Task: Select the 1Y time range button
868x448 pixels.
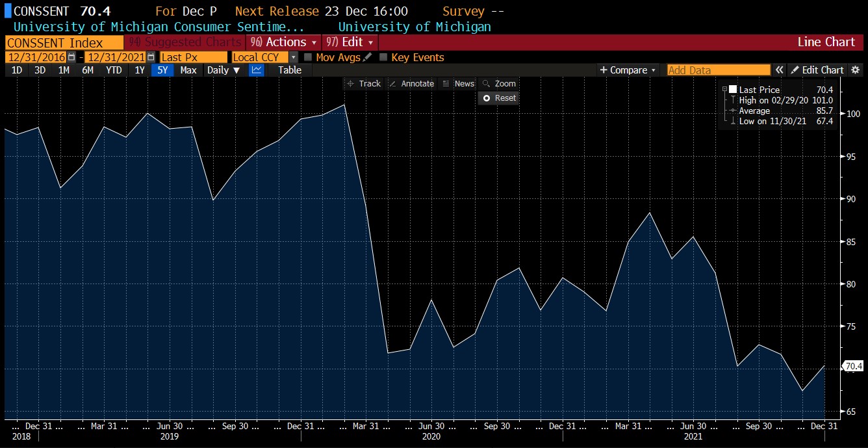Action: 140,70
